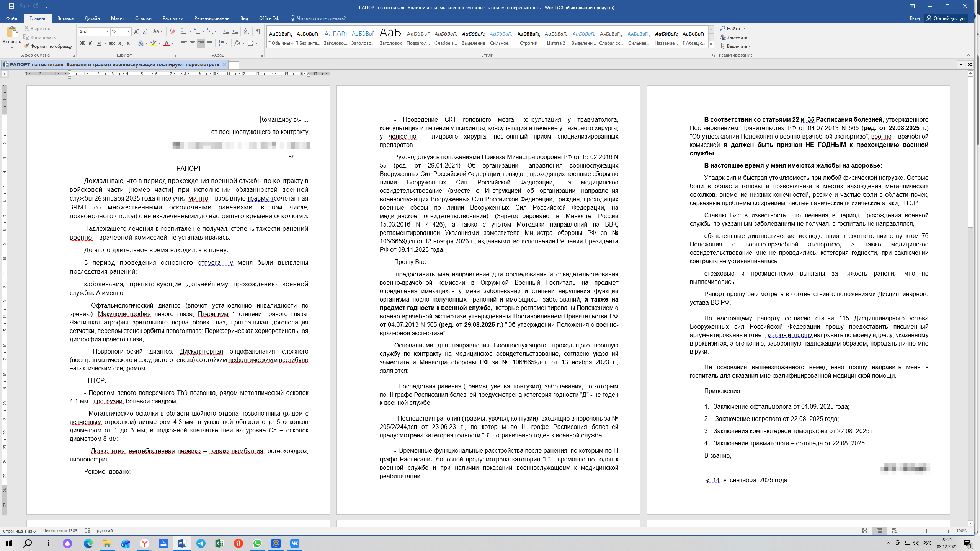The width and height of the screenshot is (980, 551).
Task: Toggle show paragraph marks (¶)
Action: pyautogui.click(x=258, y=31)
